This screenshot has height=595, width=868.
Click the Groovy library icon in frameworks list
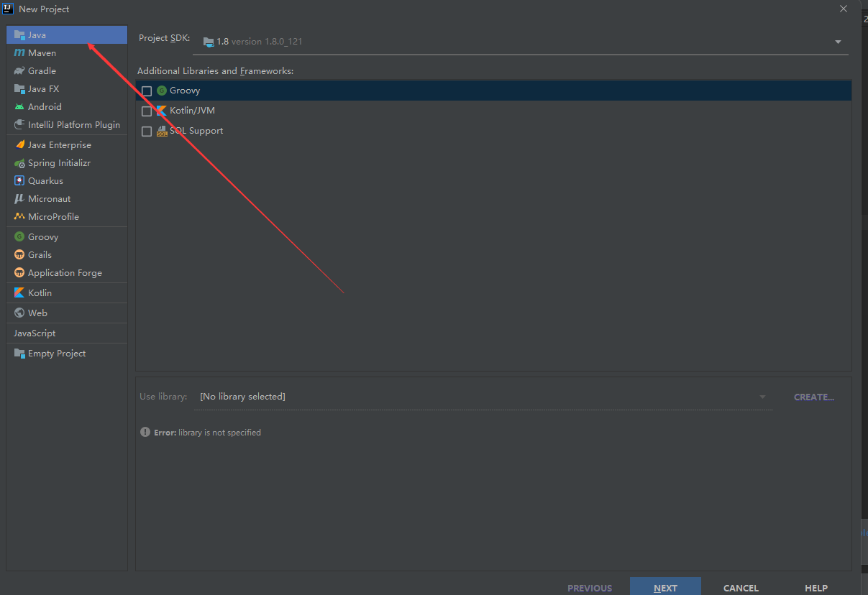pyautogui.click(x=162, y=91)
